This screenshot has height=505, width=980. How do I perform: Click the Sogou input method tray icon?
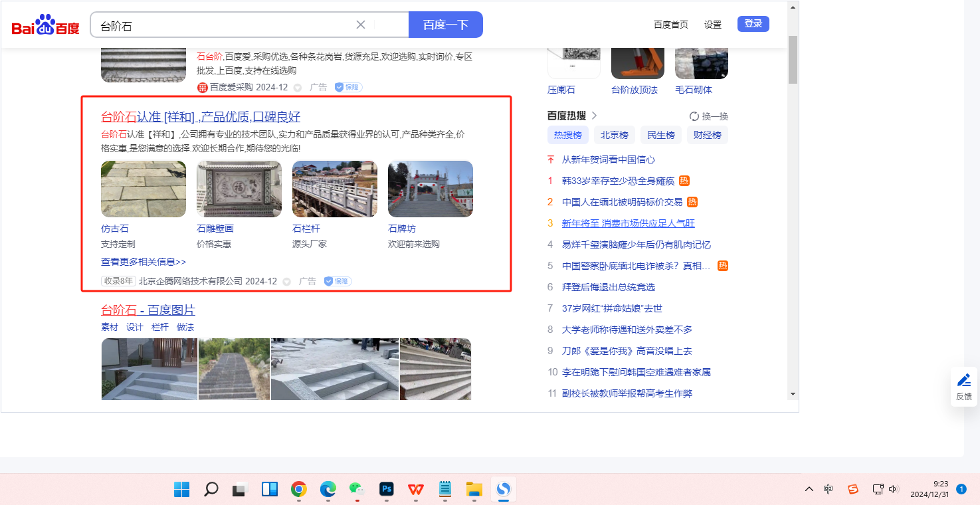click(853, 489)
